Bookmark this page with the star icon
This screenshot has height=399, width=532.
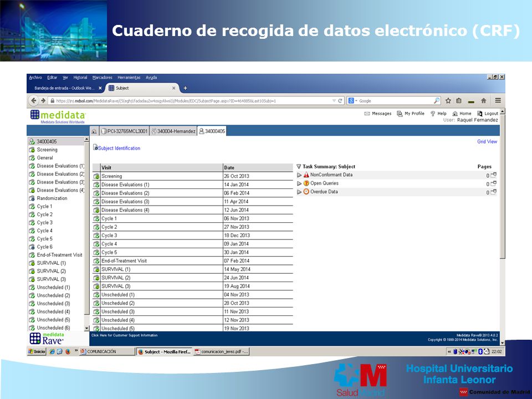click(x=448, y=101)
